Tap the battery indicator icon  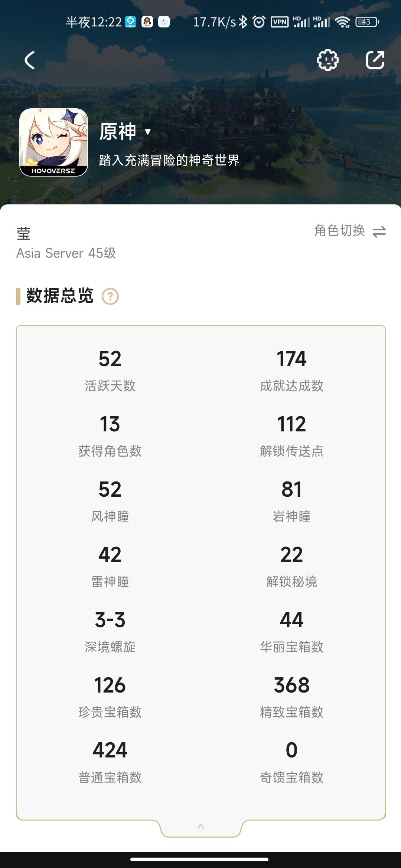coord(367,22)
